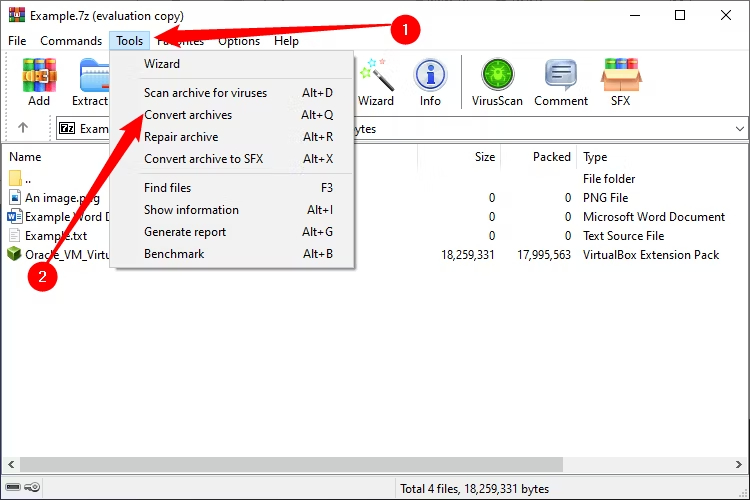Click the archive address path field
750x500 pixels.
point(402,129)
